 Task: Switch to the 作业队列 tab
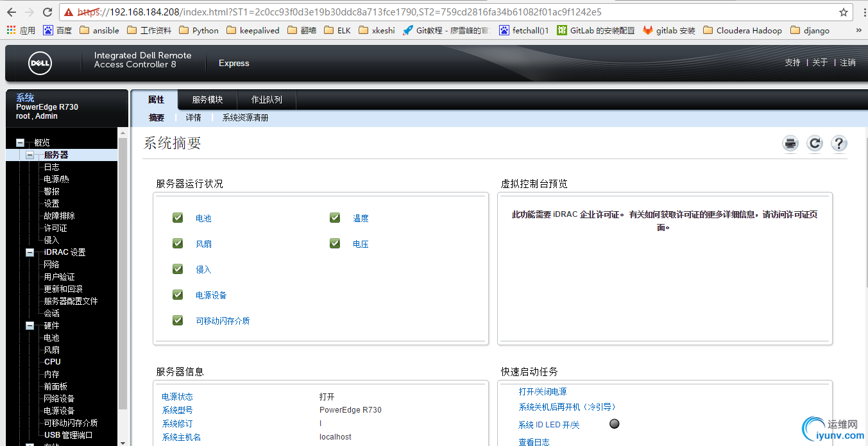coord(266,99)
